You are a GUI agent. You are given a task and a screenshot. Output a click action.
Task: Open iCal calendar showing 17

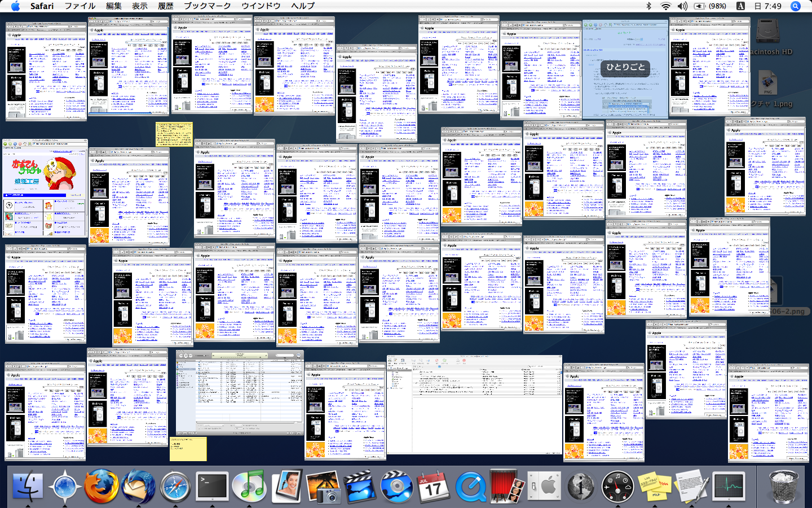click(x=433, y=485)
